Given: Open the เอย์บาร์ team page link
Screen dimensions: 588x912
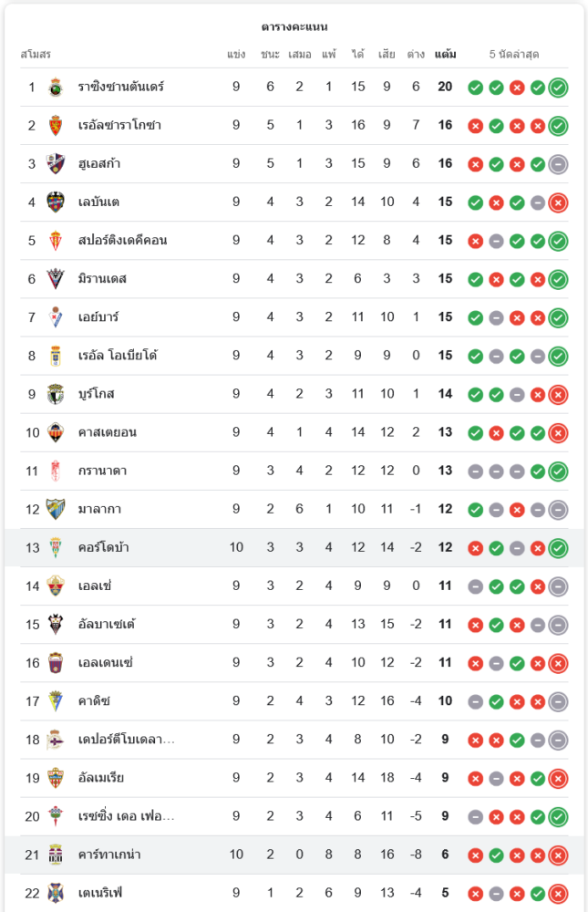Looking at the screenshot, I should click(98, 317).
